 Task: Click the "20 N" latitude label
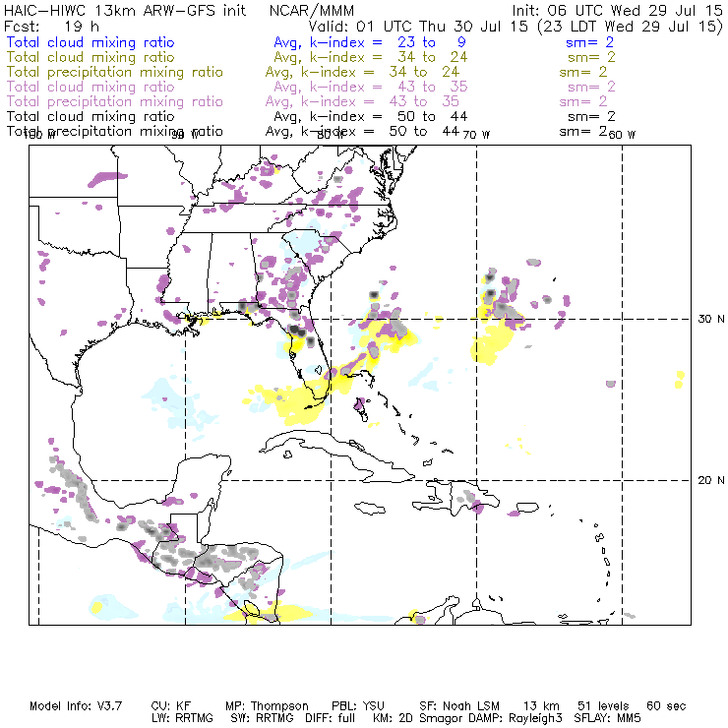pos(711,480)
